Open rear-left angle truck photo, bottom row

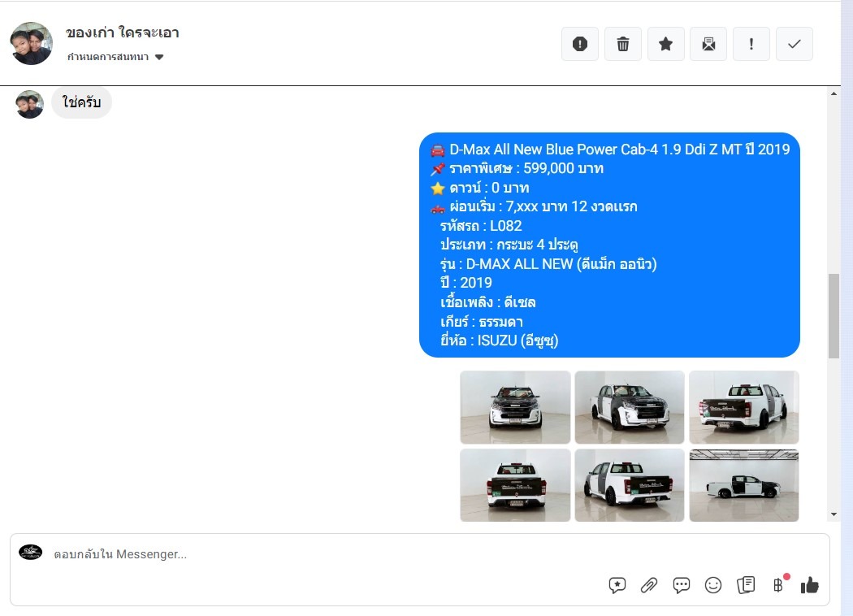click(x=630, y=485)
